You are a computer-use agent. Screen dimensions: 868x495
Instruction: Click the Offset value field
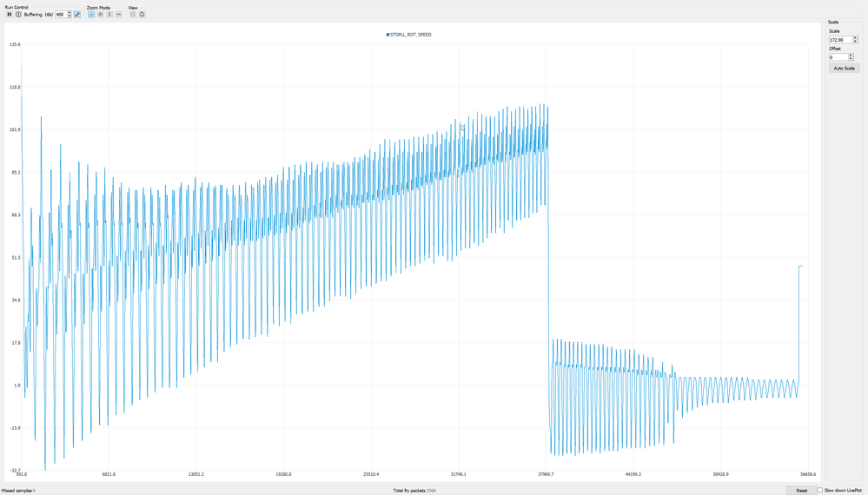[x=838, y=57]
